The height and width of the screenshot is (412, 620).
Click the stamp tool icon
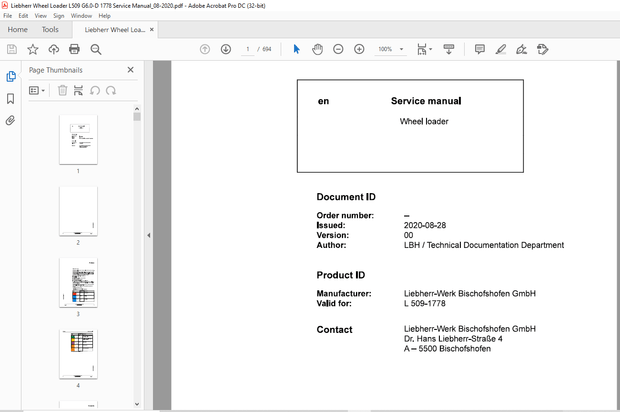pos(542,49)
